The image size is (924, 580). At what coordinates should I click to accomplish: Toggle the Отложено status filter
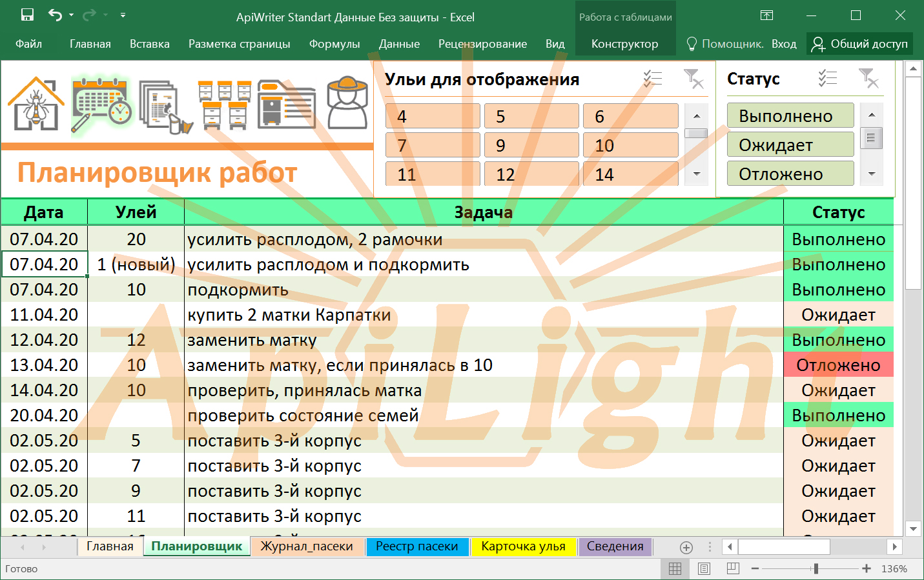(x=790, y=174)
